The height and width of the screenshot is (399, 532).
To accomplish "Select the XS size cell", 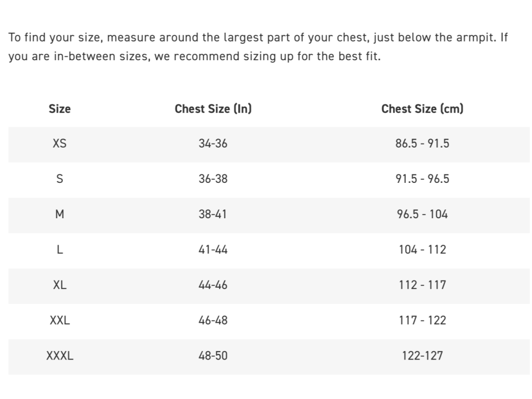I will pos(60,143).
